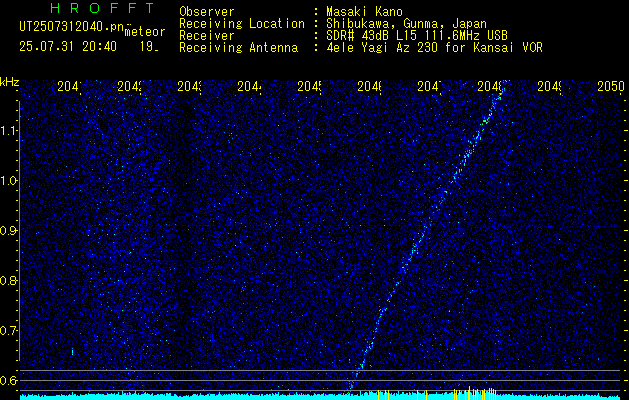Click the 2046 time axis label
This screenshot has width=629, height=400.
[x=369, y=86]
